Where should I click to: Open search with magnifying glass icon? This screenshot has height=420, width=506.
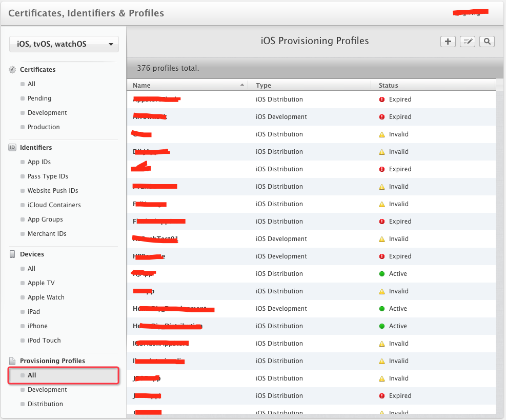pos(487,42)
